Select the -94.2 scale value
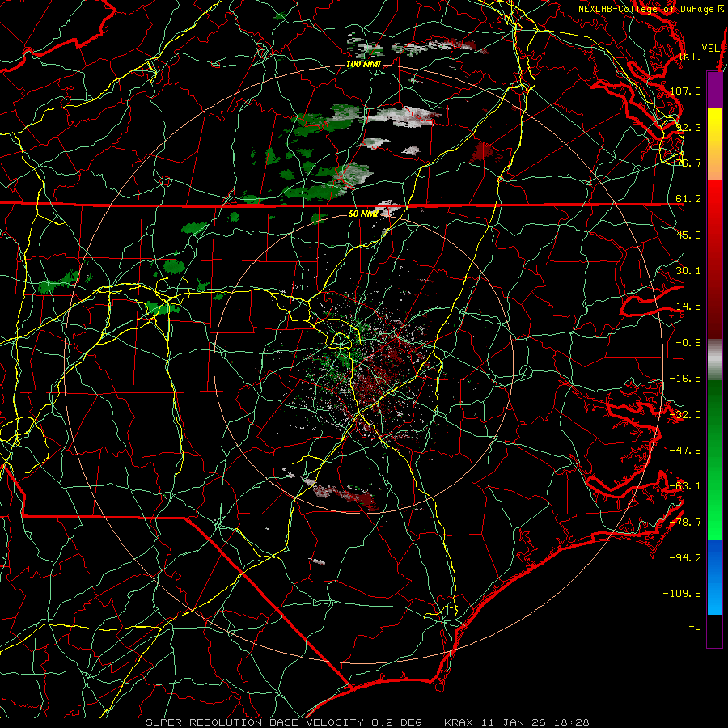 point(685,557)
